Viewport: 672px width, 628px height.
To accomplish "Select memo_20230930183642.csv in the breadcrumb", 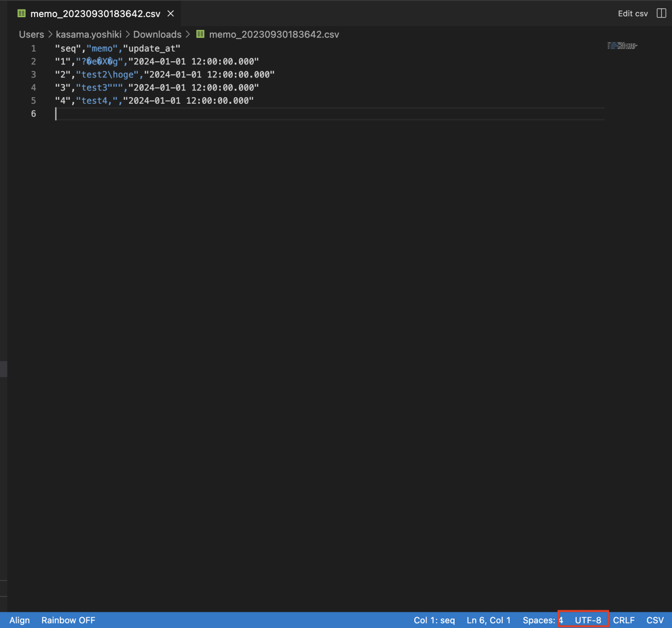I will [274, 34].
